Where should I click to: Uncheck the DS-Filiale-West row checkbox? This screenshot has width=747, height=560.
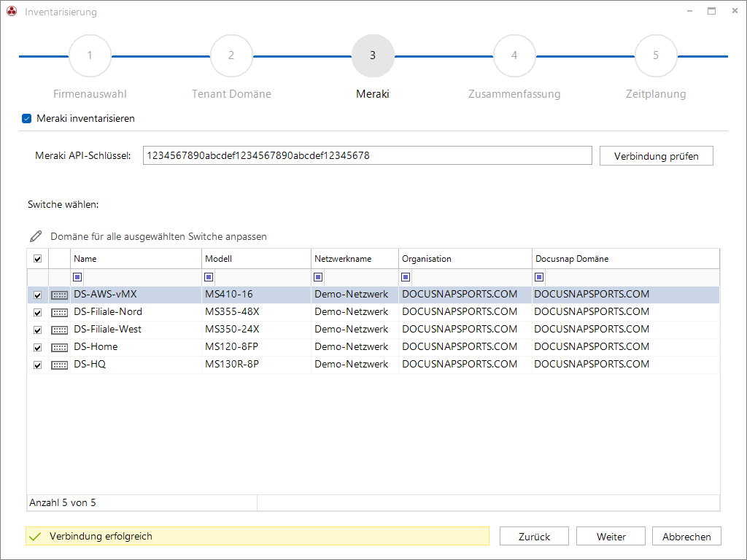tap(38, 330)
